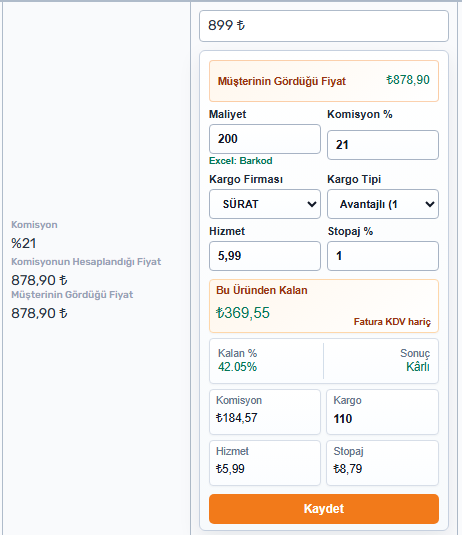Click the Kalan % value 42.05%

tap(237, 367)
